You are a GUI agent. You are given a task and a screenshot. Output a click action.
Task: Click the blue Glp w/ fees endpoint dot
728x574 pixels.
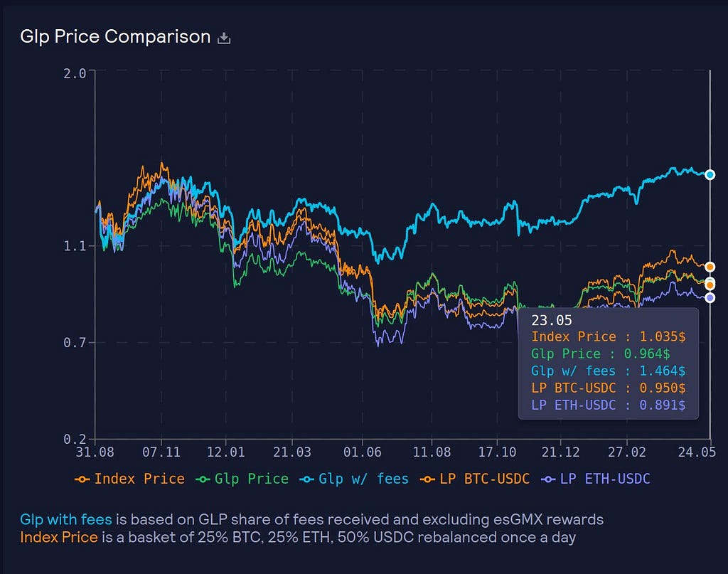tap(710, 174)
